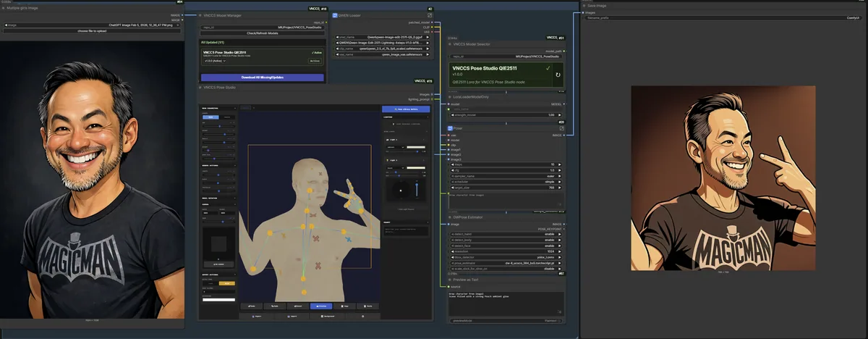Click Light 1 color swatch in Pose Studio
The height and width of the screenshot is (339, 868).
click(414, 148)
